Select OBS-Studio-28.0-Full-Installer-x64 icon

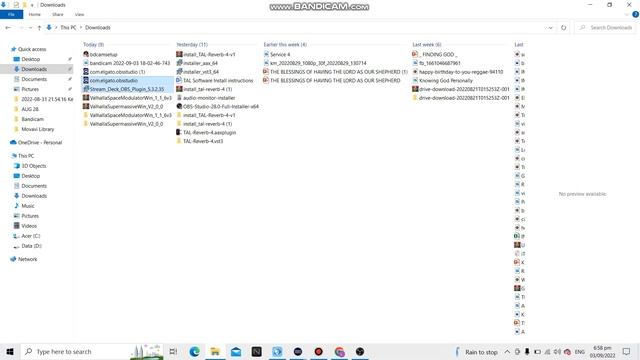pos(179,107)
